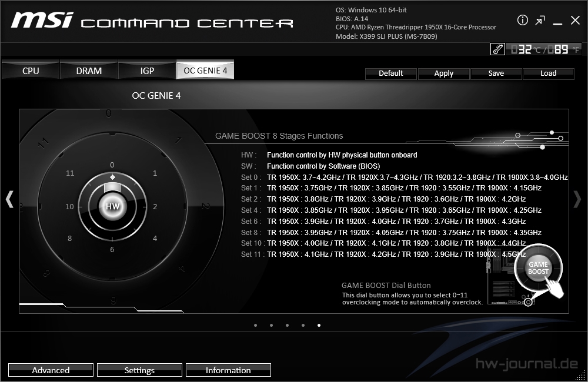588x382 pixels.
Task: Select dial position 4
Action: [155, 239]
